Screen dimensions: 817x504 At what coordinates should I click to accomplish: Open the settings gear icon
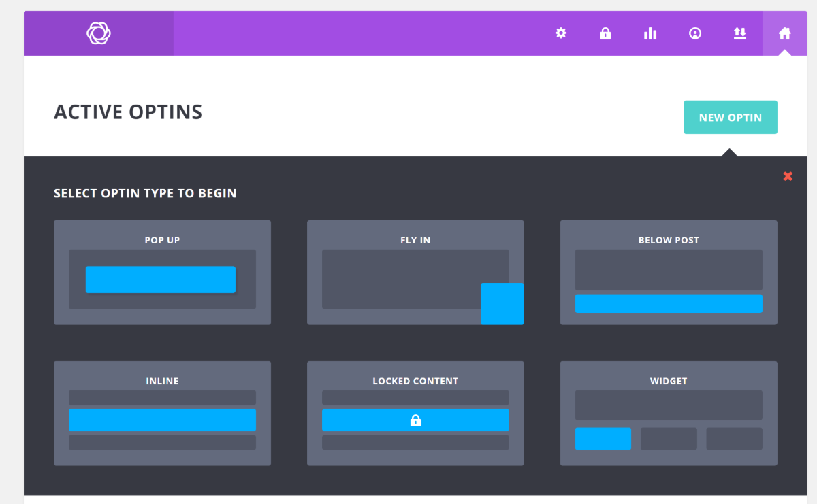click(x=561, y=33)
